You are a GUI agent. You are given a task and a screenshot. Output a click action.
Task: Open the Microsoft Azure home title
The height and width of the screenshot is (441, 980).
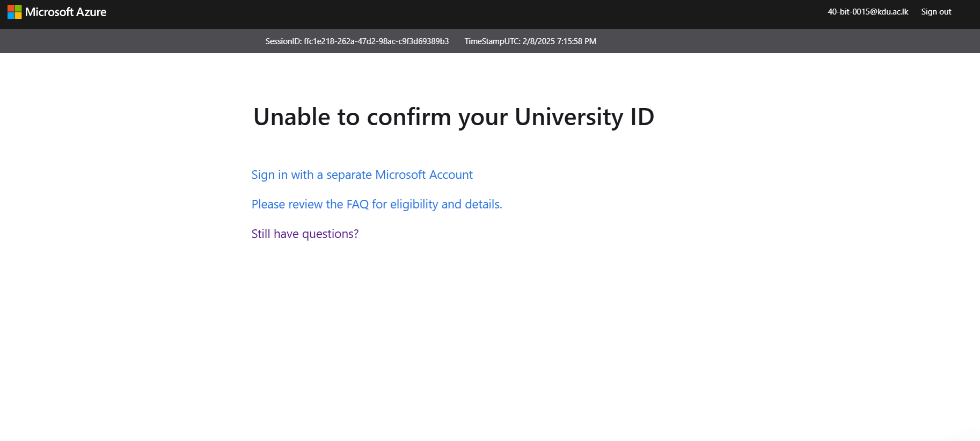pyautogui.click(x=65, y=12)
